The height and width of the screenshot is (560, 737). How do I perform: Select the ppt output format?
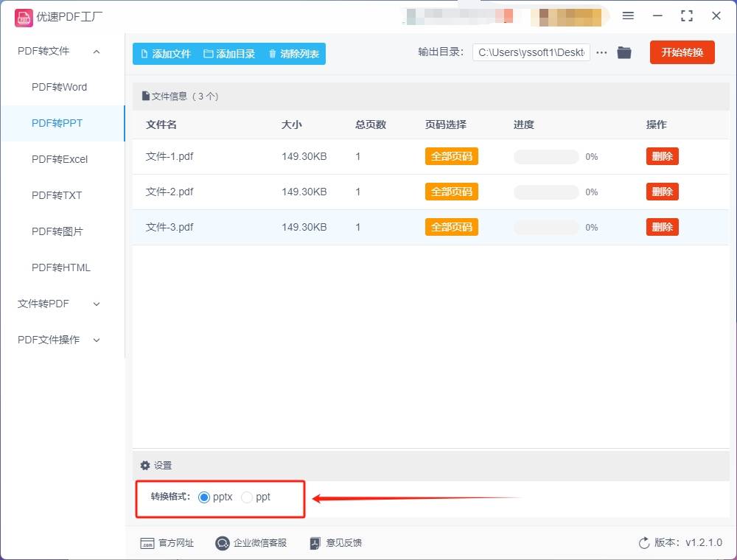tap(247, 497)
